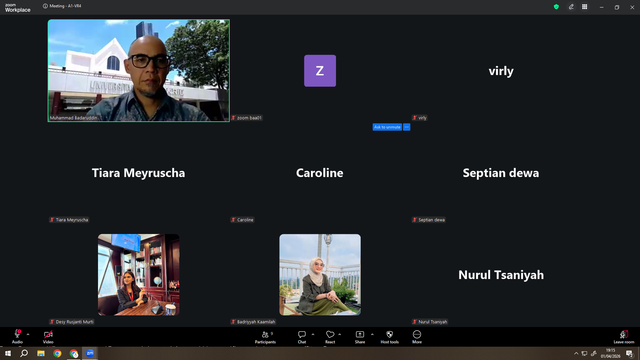This screenshot has height=360, width=640.
Task: Expand the caret next to Chat
Action: [x=313, y=334]
